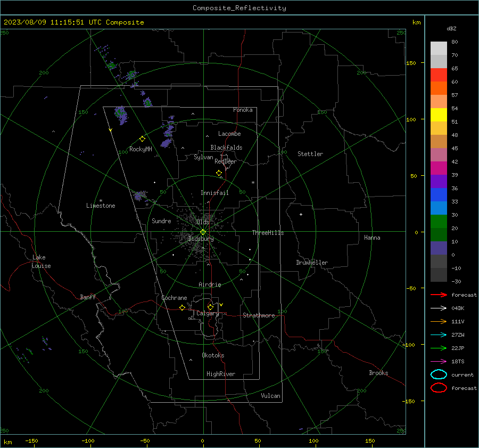Click the Vulcan label
The image size is (479, 448).
(270, 396)
